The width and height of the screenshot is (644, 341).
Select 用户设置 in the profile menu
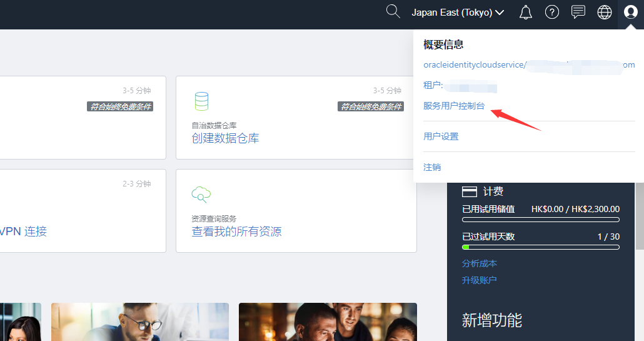(441, 136)
